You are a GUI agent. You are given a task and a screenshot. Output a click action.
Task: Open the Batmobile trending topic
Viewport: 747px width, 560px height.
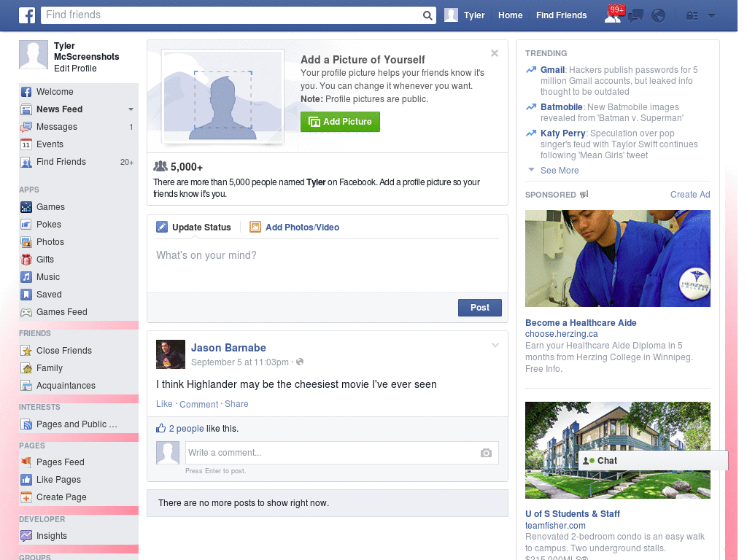click(x=561, y=107)
